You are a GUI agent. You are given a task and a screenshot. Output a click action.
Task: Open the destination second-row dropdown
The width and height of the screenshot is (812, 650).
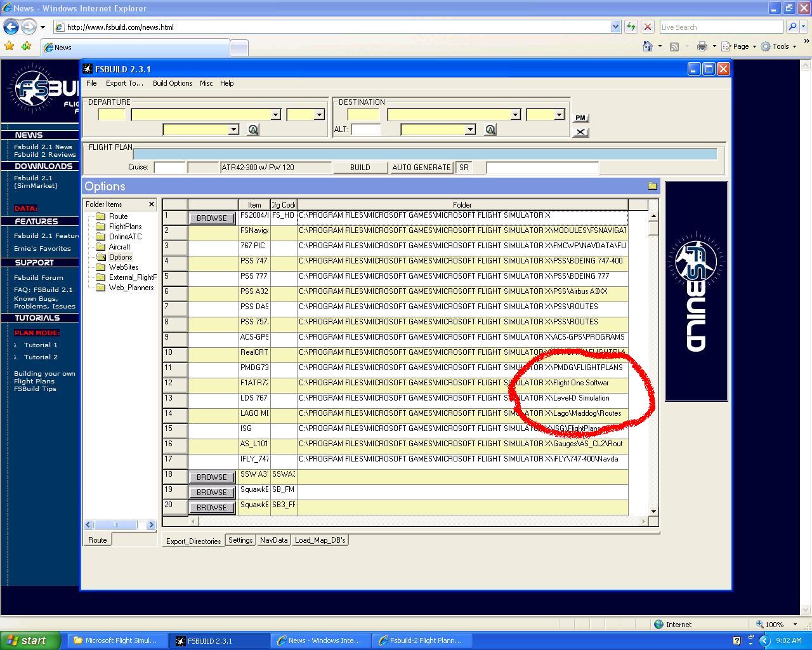click(470, 129)
